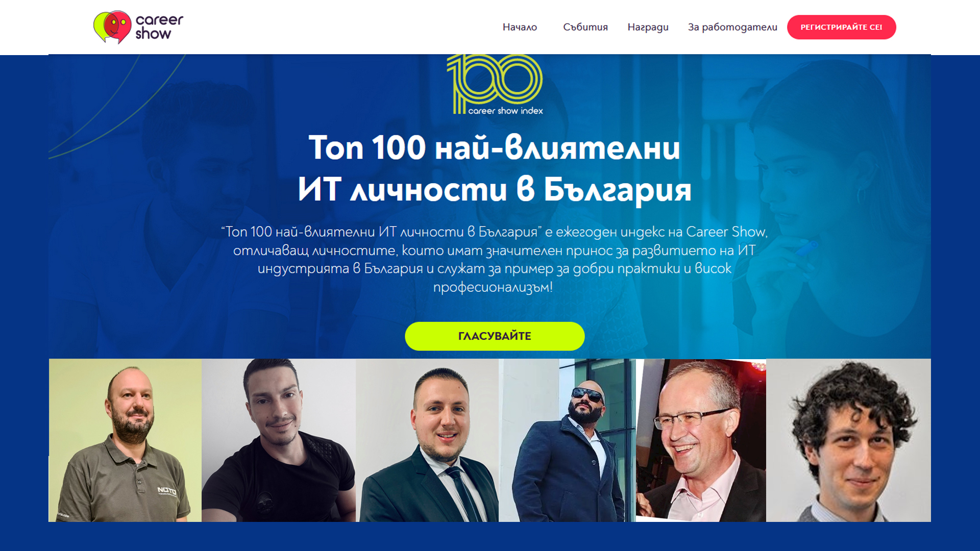Click the green ГЛАСУВАЙТЕ button

[495, 336]
